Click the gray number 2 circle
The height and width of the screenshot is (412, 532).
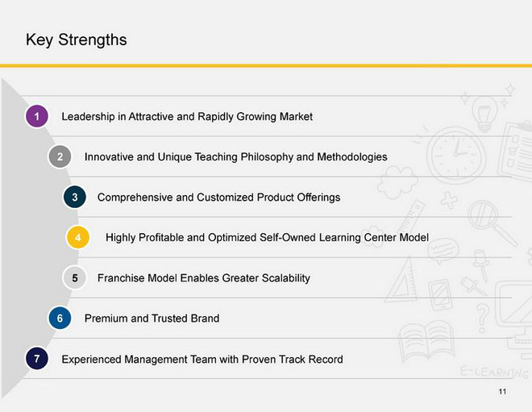pos(60,156)
